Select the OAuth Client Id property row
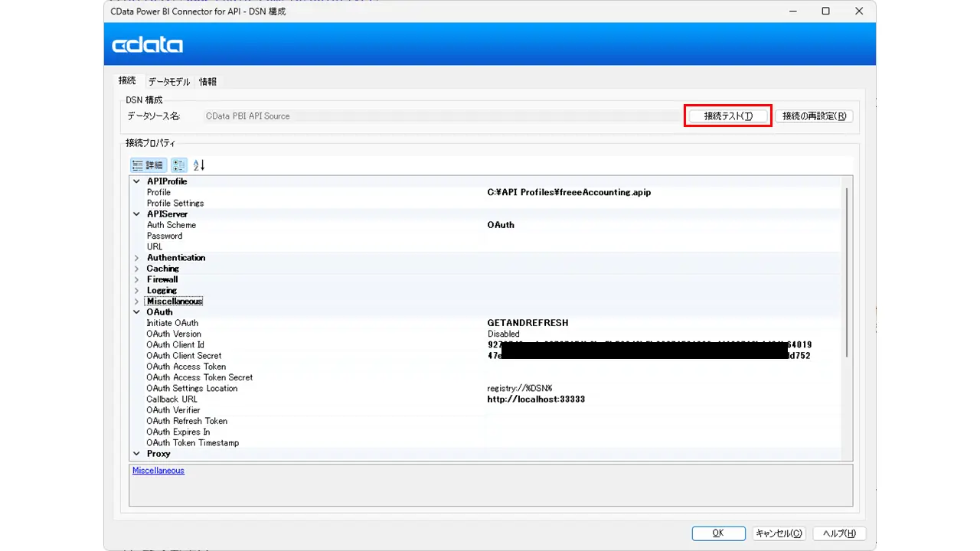Image resolution: width=980 pixels, height=551 pixels. [x=486, y=345]
